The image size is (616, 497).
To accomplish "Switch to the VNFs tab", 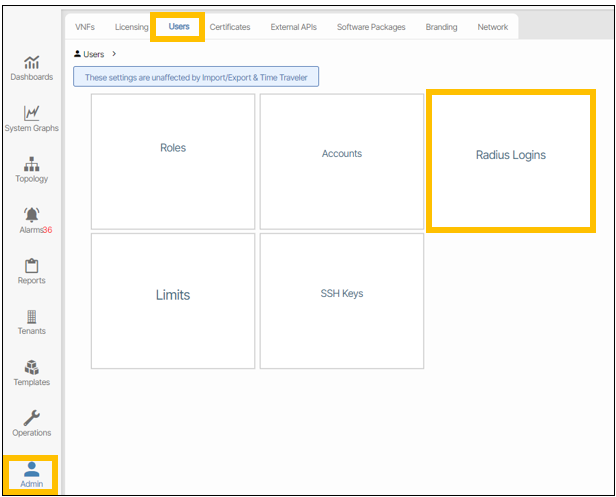I will pyautogui.click(x=85, y=27).
